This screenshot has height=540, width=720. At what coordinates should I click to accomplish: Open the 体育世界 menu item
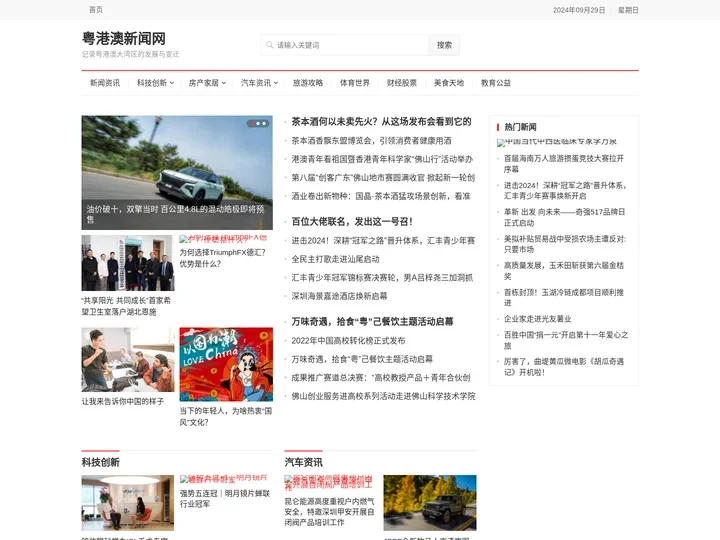coord(354,83)
